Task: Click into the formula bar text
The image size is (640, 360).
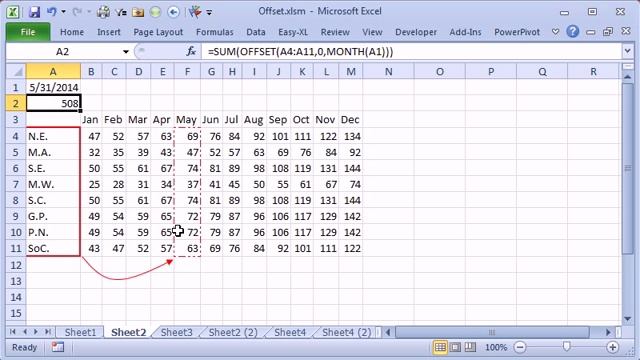Action: [x=411, y=52]
